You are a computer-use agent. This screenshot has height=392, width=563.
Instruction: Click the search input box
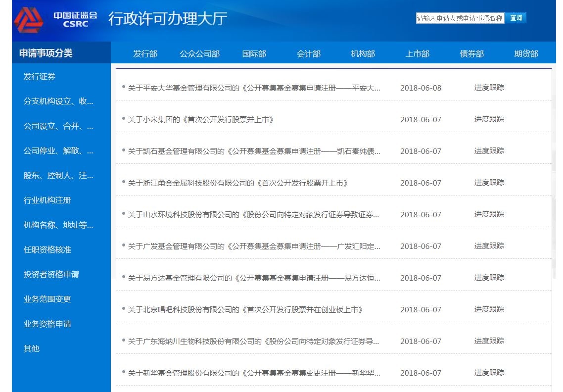point(459,18)
